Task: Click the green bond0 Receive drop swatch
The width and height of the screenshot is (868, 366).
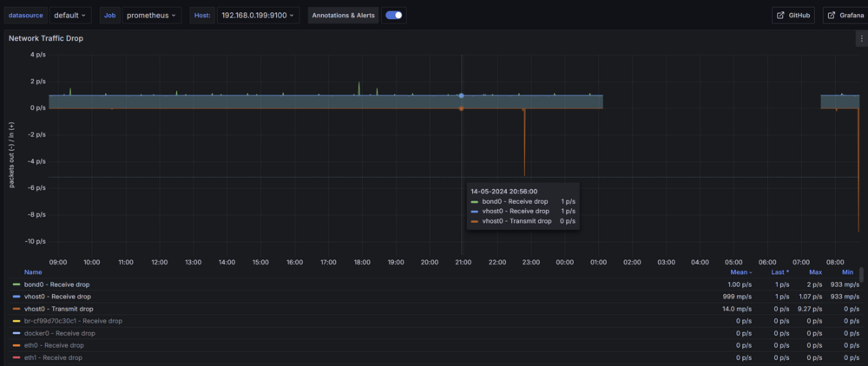Action: click(x=16, y=284)
